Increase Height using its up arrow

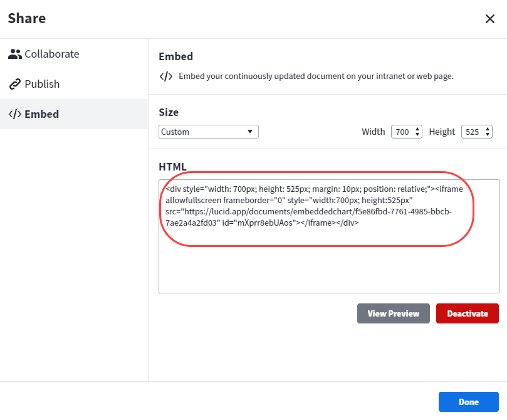(x=488, y=129)
